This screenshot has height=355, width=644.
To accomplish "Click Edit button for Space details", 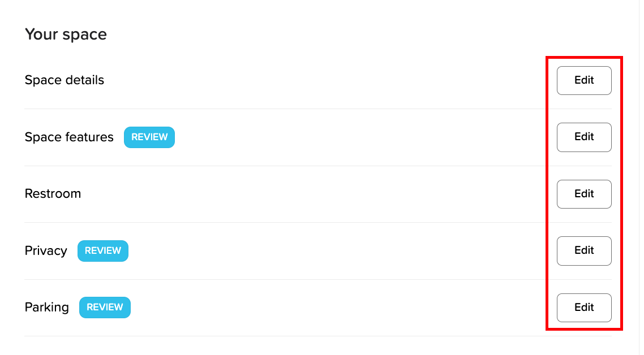I will [x=584, y=80].
